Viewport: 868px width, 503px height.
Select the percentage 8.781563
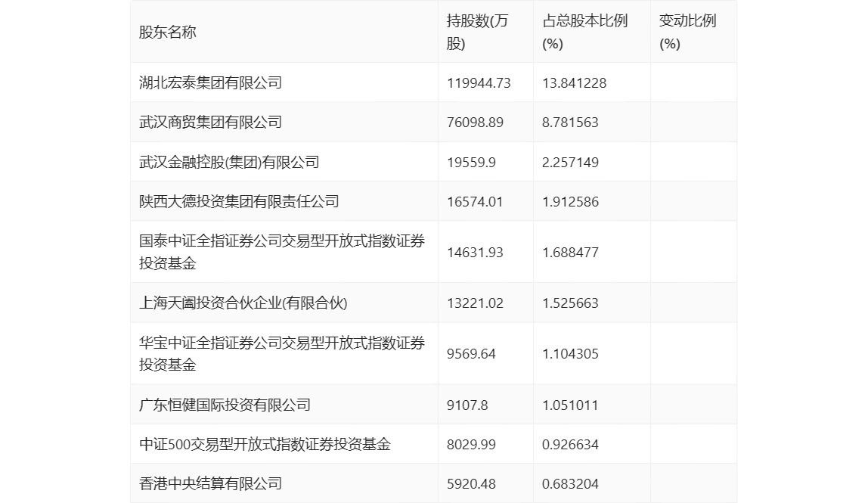pyautogui.click(x=570, y=123)
